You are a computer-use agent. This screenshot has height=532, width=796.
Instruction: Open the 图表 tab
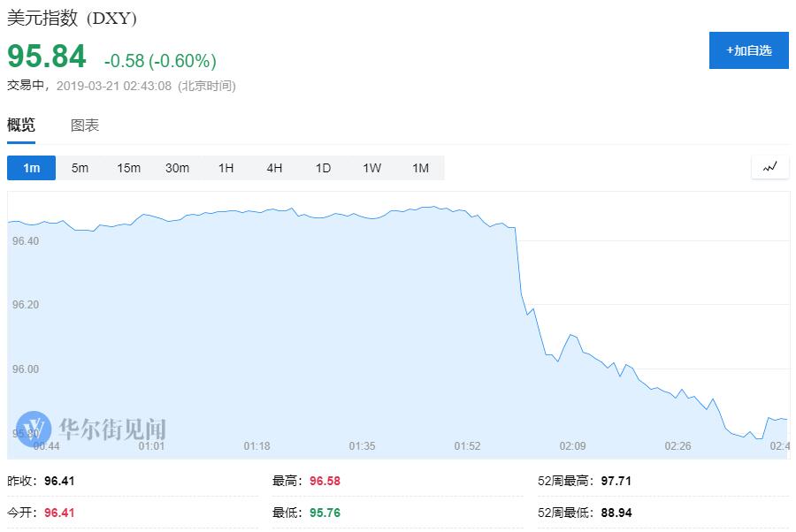tap(85, 125)
